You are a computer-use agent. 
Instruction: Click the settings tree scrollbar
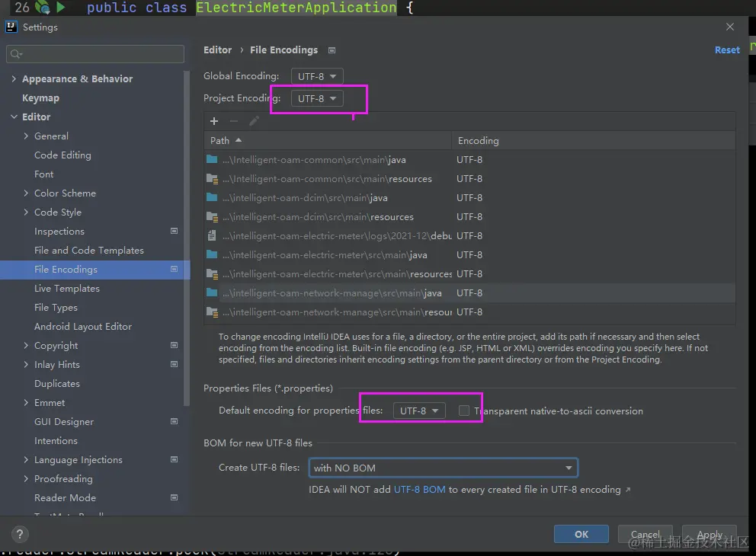(187, 238)
